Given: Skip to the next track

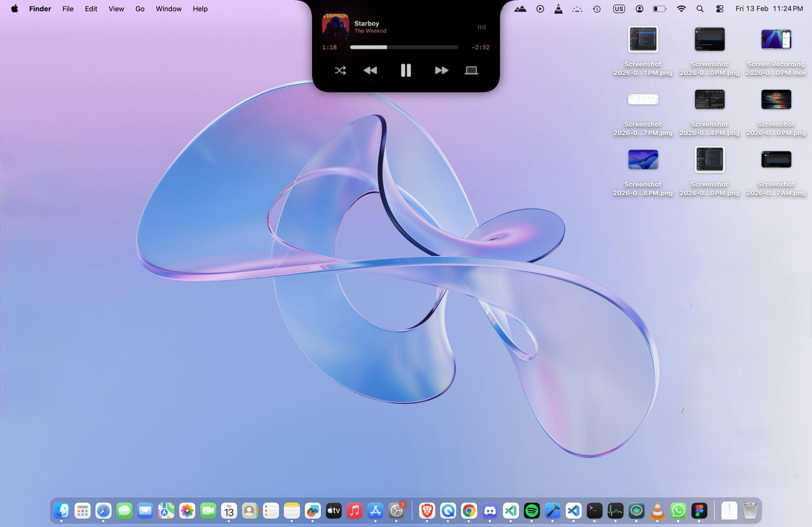Looking at the screenshot, I should tap(442, 70).
